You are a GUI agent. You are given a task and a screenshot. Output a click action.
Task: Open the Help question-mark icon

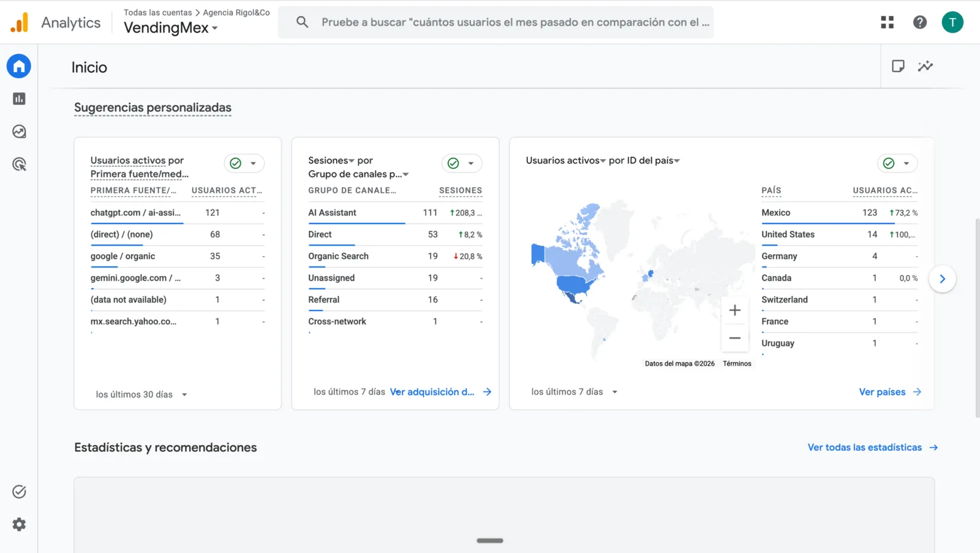[x=920, y=23]
